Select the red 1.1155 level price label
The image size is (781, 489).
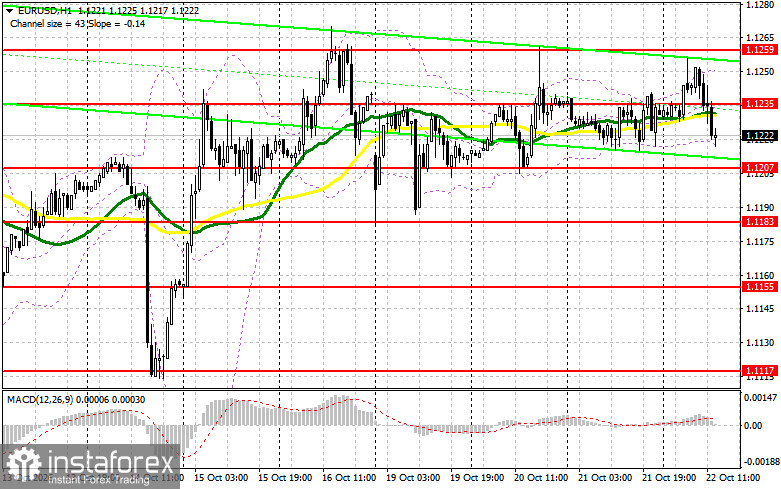click(760, 286)
